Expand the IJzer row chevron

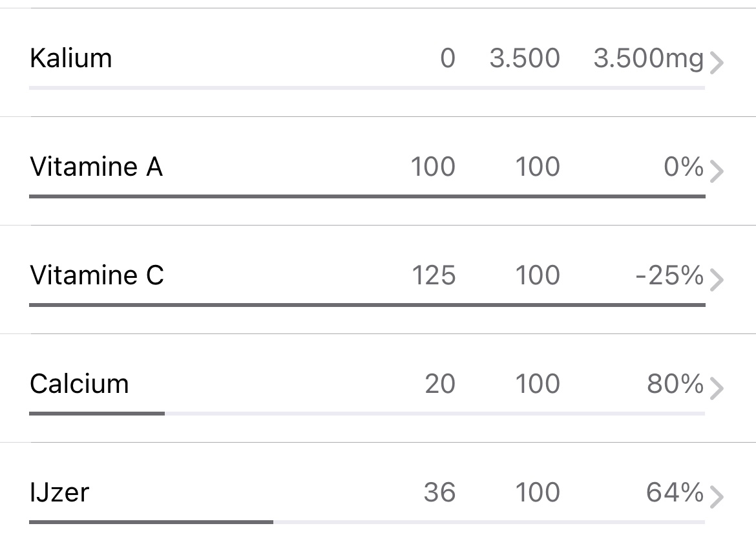pos(716,498)
